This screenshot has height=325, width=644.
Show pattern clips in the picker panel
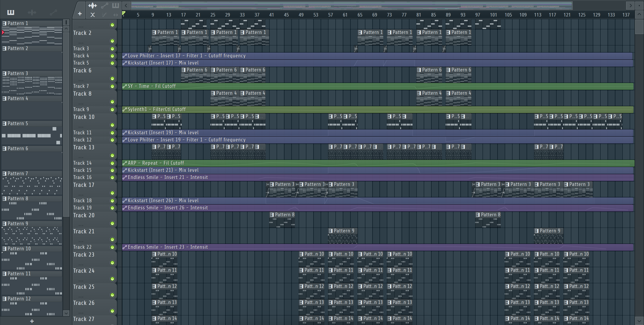coord(11,12)
